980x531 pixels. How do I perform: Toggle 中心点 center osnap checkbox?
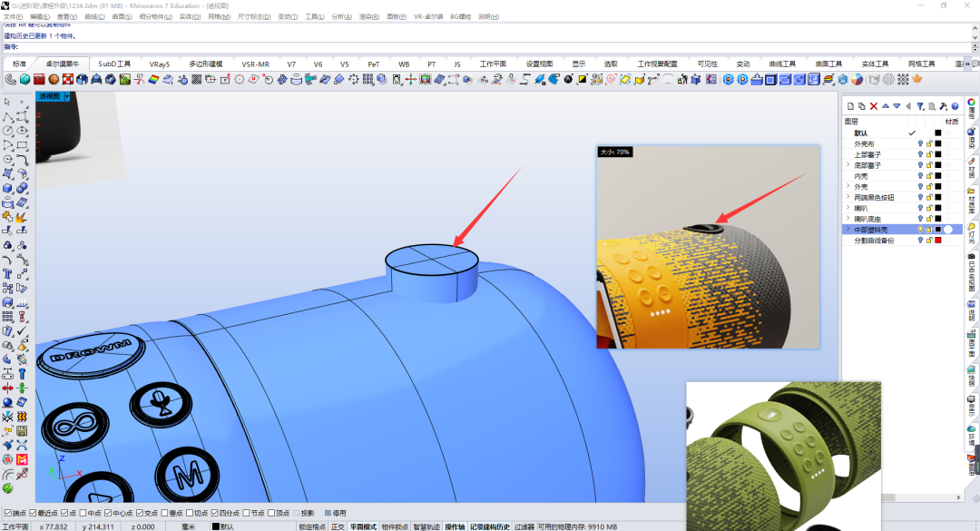tap(108, 514)
